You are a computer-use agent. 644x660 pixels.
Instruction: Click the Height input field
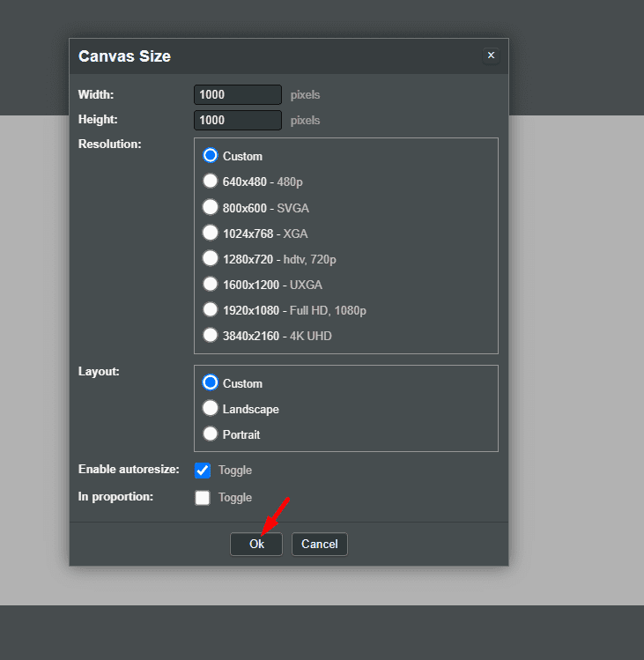237,120
